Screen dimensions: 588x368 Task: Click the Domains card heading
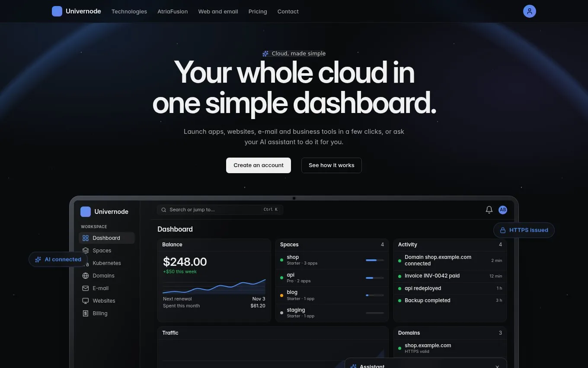click(409, 333)
